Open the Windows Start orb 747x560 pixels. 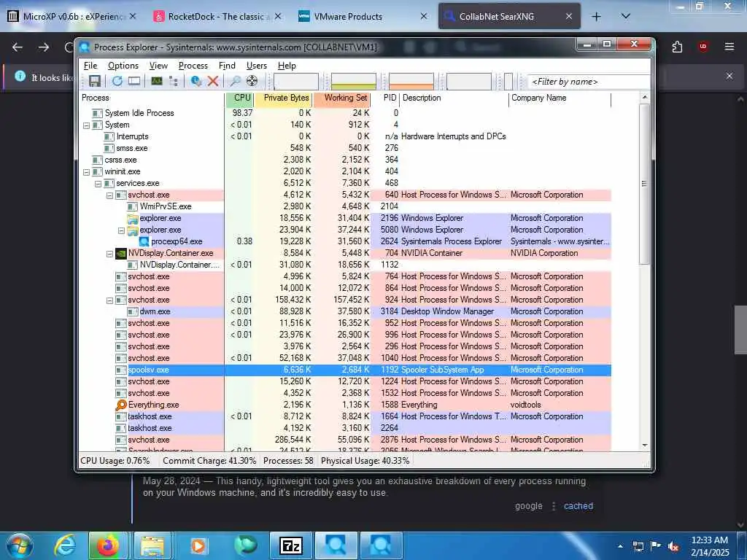(x=20, y=545)
